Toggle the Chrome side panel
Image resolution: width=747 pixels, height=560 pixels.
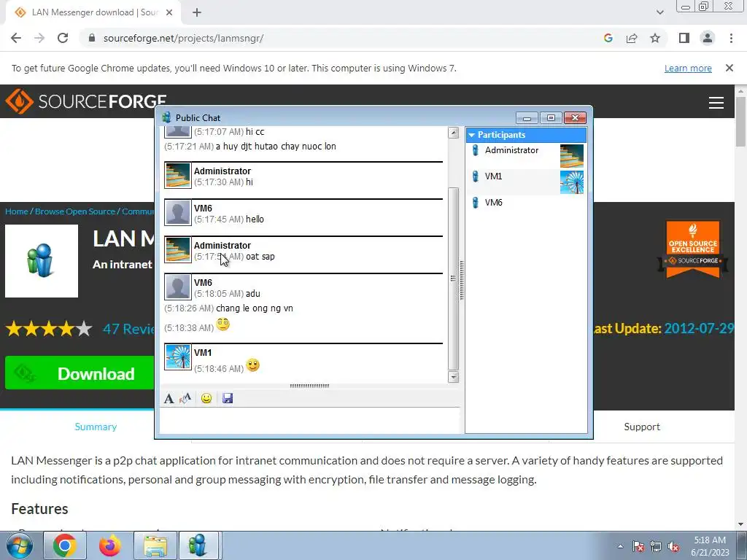click(x=684, y=38)
